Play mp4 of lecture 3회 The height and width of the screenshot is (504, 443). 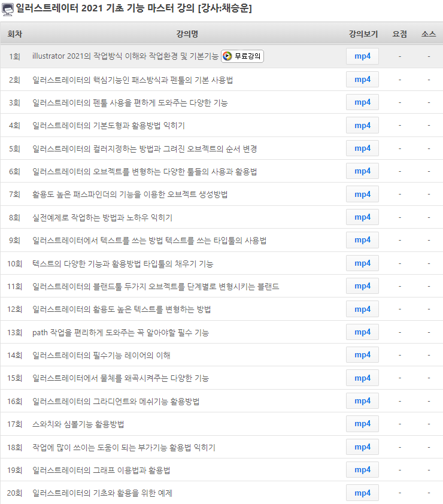362,102
